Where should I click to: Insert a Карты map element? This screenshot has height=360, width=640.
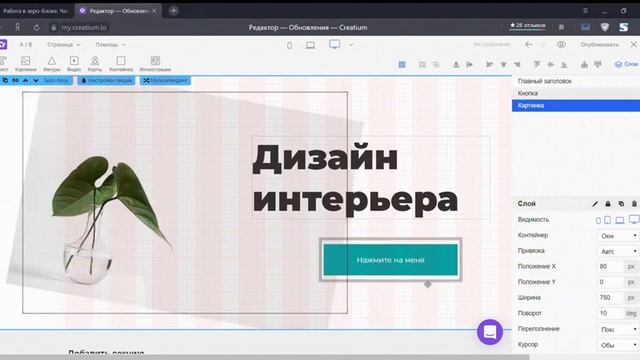(95, 64)
